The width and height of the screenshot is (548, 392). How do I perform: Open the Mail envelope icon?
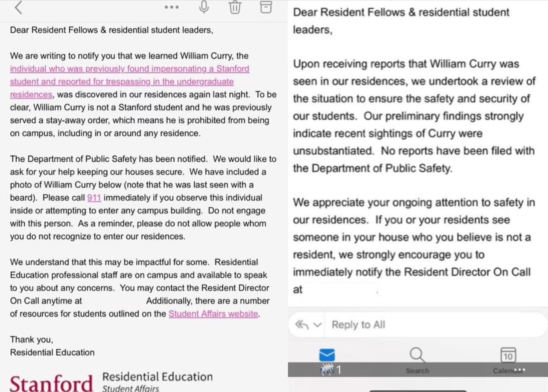(327, 355)
